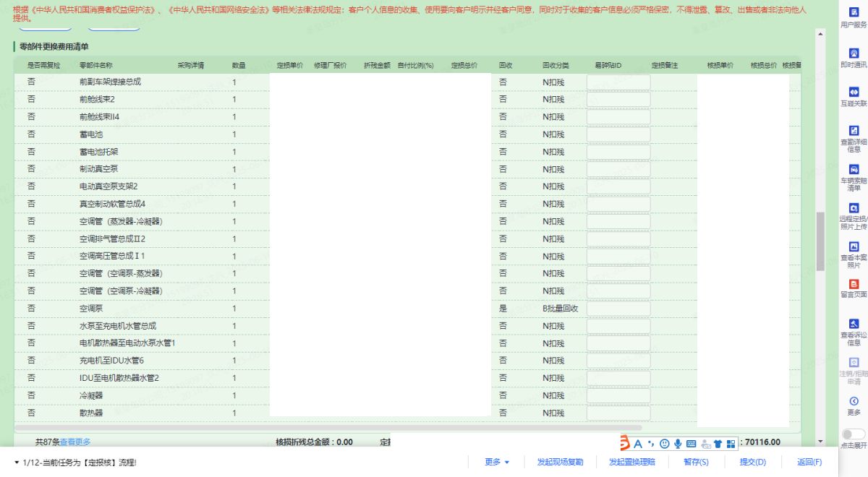868x477 pixels.
Task: Select 发起置换理赔 in the bottom bar
Action: [x=631, y=463]
